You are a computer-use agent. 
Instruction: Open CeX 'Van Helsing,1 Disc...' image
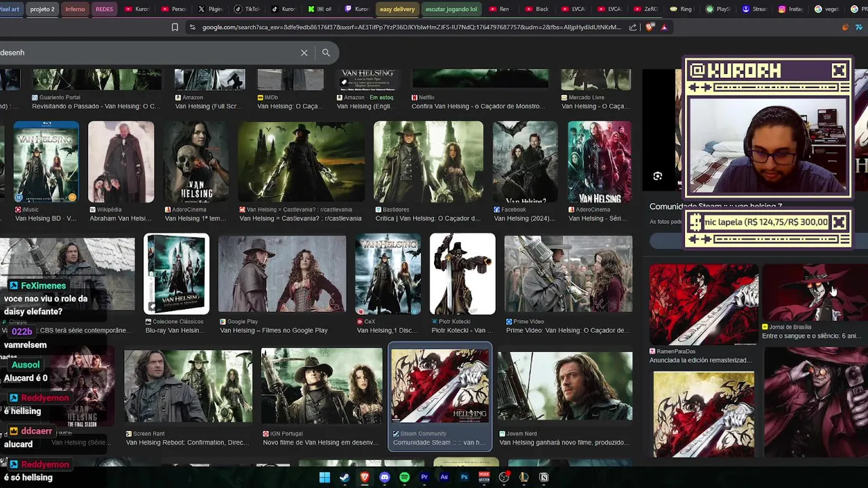388,274
